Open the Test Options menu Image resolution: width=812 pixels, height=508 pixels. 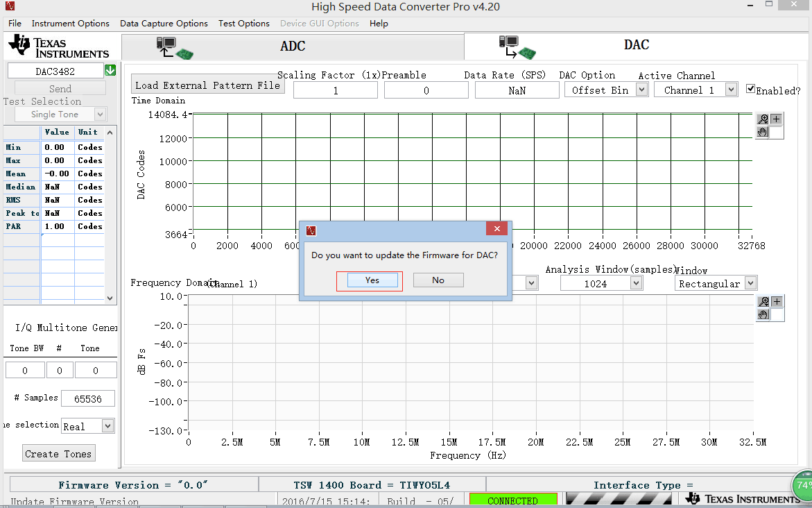[x=244, y=24]
